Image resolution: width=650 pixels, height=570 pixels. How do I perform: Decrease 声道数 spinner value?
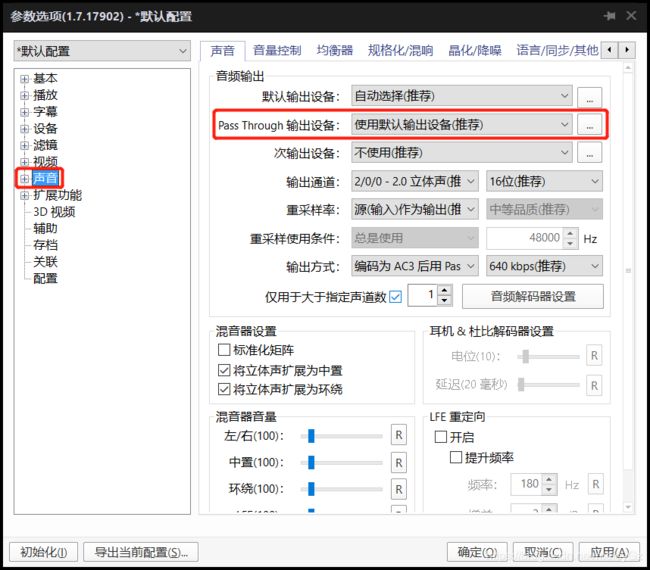(x=444, y=300)
